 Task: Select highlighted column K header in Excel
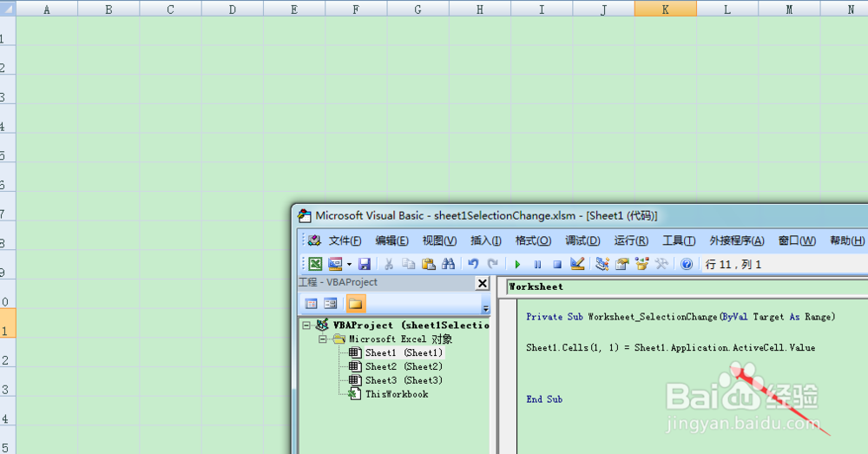(x=666, y=9)
